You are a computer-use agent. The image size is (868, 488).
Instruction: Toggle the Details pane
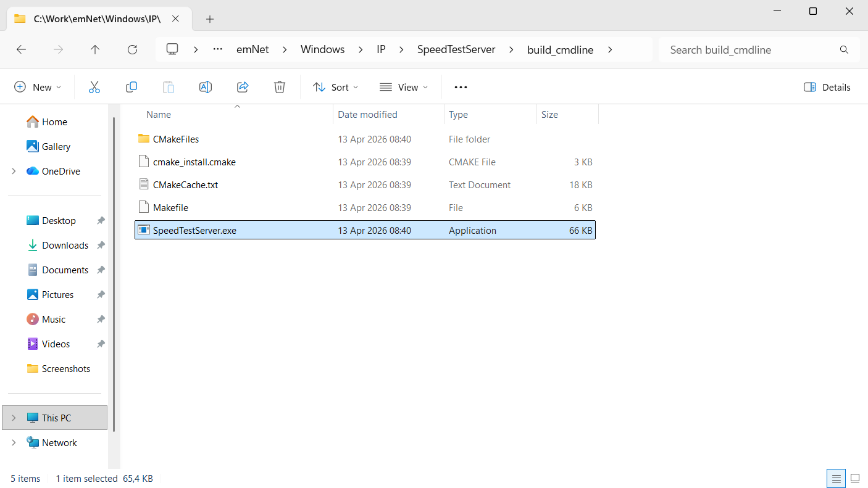[x=827, y=86]
